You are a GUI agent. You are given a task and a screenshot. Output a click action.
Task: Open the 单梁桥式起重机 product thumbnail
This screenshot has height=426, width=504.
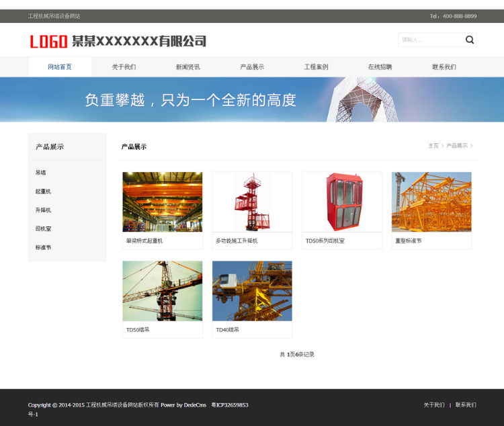pos(163,202)
